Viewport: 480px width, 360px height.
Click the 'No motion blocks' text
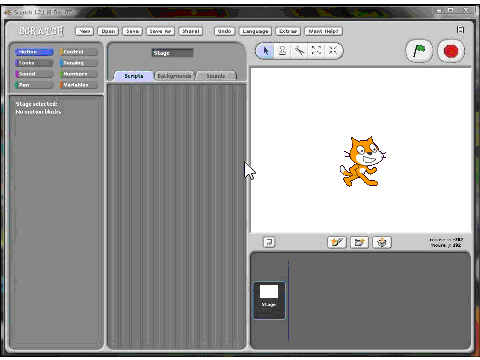pos(38,112)
